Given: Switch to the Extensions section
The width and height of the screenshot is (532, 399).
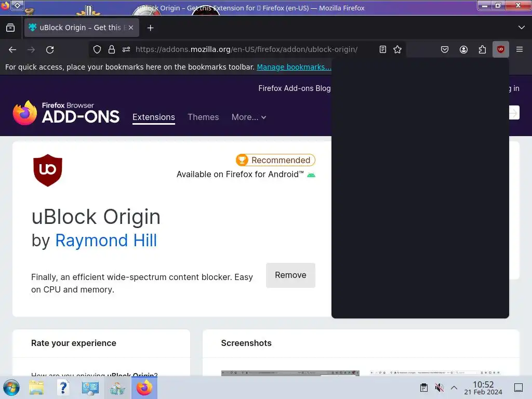Looking at the screenshot, I should coord(154,117).
